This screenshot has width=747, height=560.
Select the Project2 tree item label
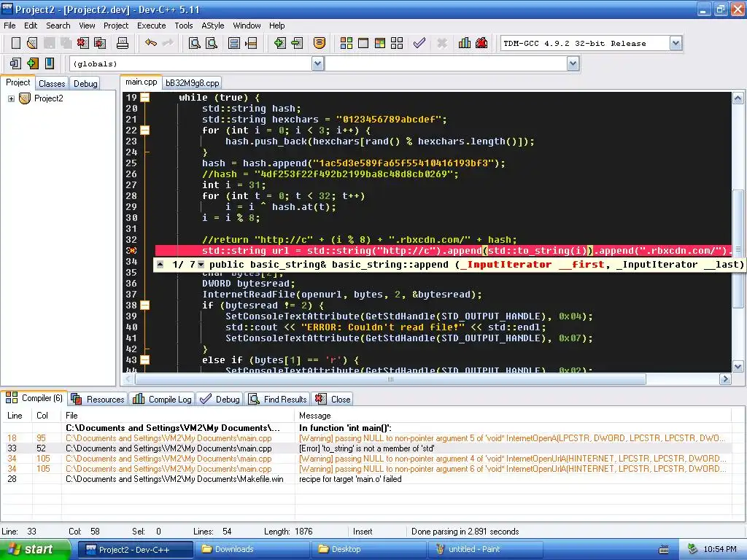pos(49,98)
